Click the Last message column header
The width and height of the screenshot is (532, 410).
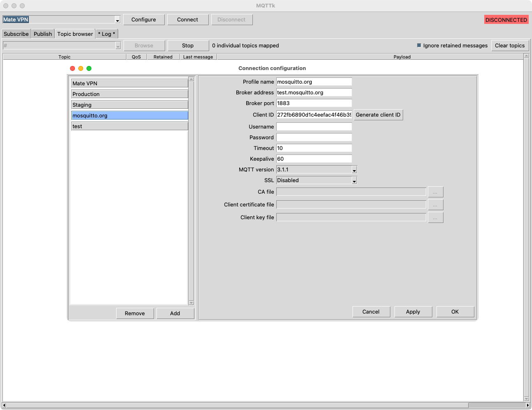198,57
